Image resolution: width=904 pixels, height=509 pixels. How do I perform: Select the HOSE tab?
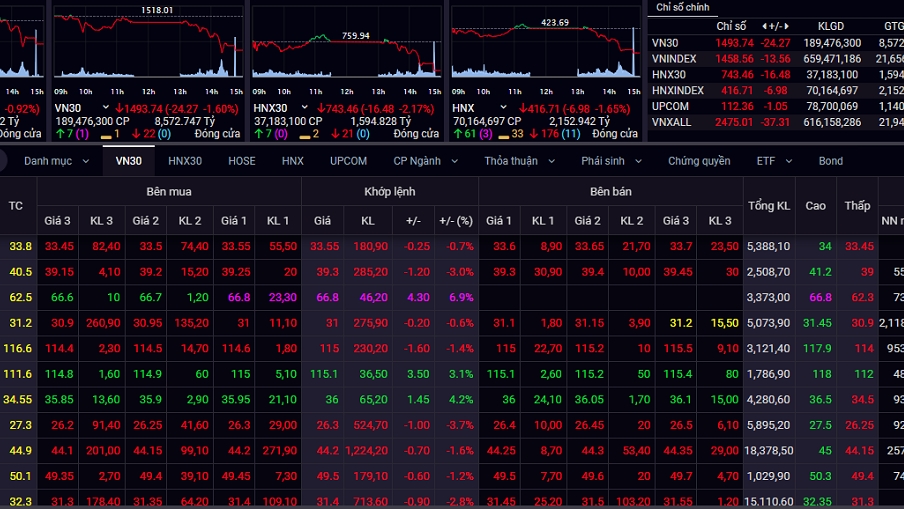(241, 161)
